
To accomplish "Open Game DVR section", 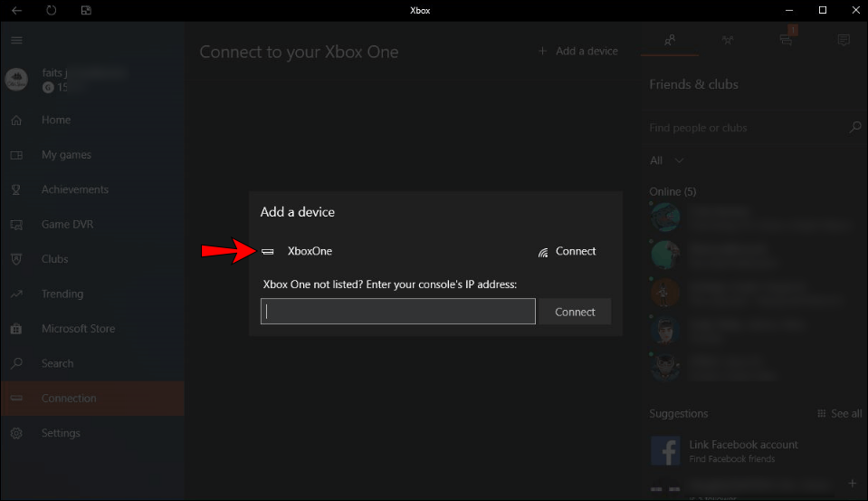I will 68,225.
